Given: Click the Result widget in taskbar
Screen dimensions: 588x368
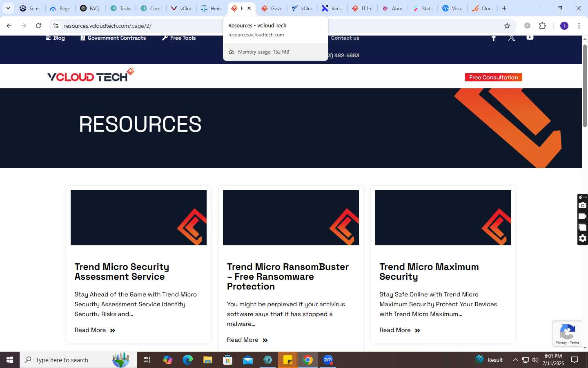Looking at the screenshot, I should tap(489, 360).
